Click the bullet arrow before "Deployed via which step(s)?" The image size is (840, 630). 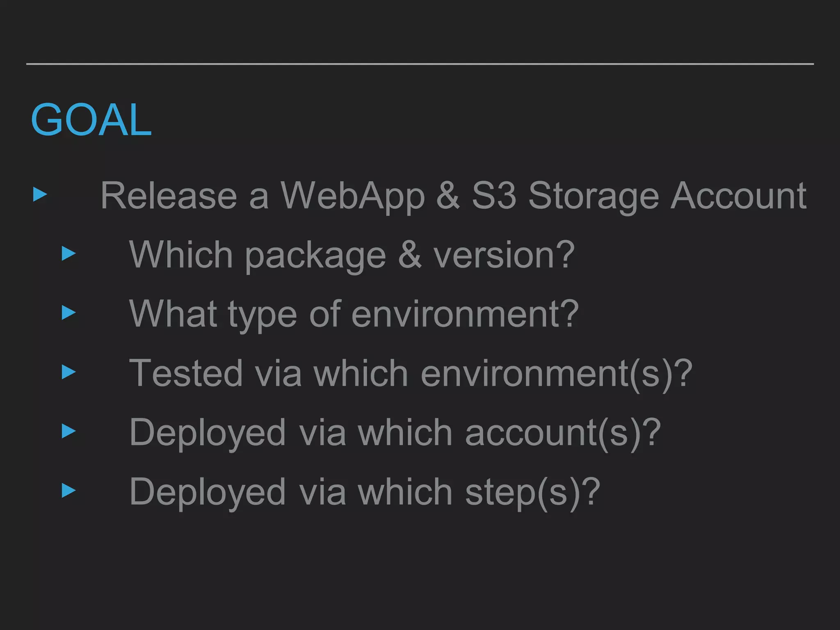pyautogui.click(x=69, y=491)
